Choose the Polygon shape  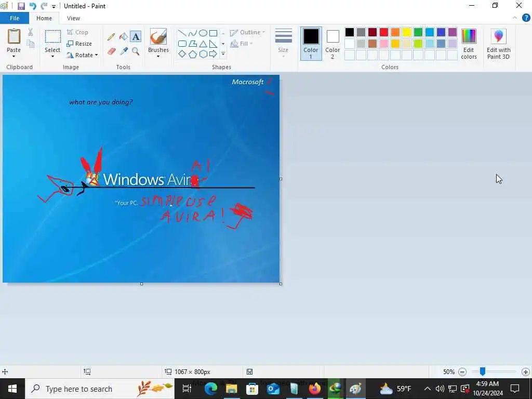point(192,44)
